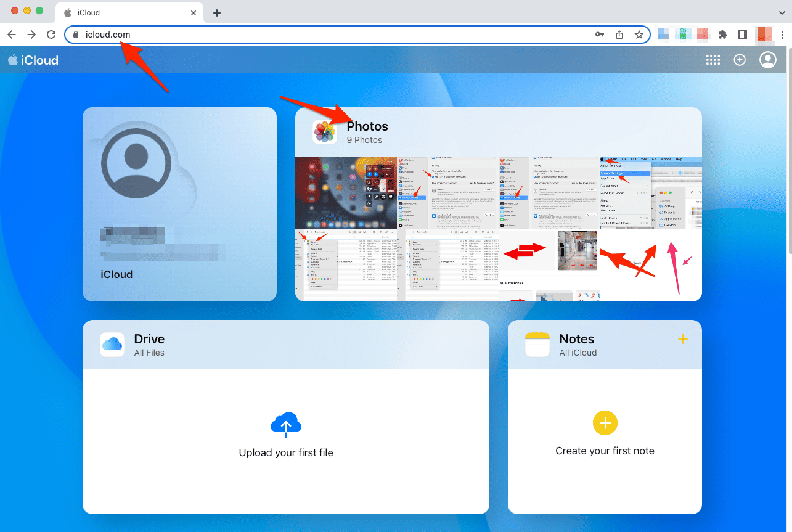792x532 pixels.
Task: Open the Chrome three-dot menu
Action: [x=782, y=35]
